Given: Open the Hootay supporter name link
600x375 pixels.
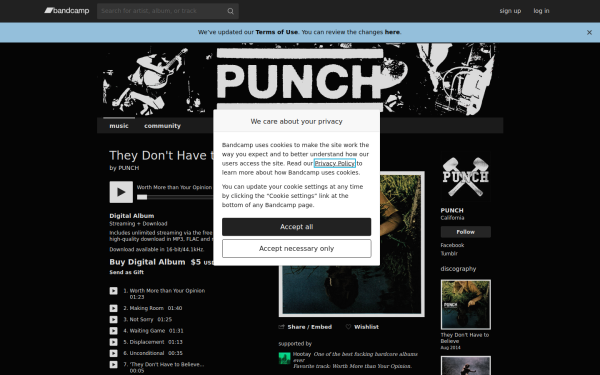Looking at the screenshot, I should [x=302, y=354].
